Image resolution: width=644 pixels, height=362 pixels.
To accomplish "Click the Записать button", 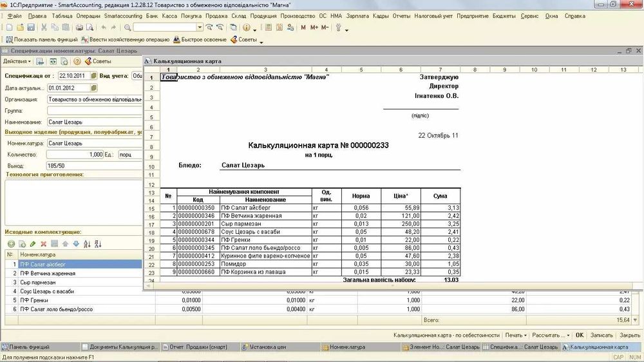I will 601,335.
